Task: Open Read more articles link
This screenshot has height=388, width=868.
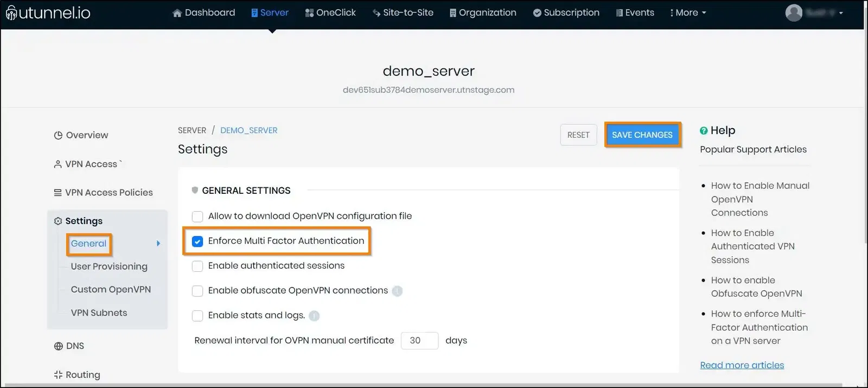Action: pos(742,365)
